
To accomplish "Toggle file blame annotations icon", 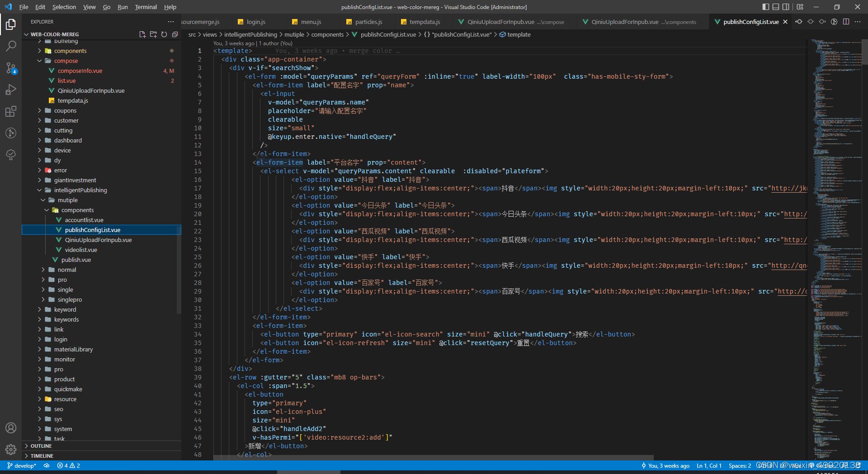I will point(834,22).
